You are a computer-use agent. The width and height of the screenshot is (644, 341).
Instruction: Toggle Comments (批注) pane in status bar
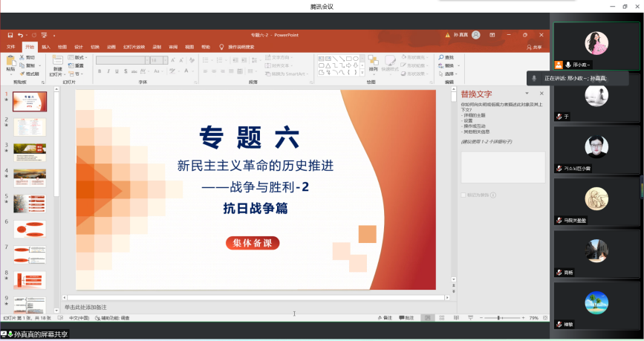click(x=406, y=317)
